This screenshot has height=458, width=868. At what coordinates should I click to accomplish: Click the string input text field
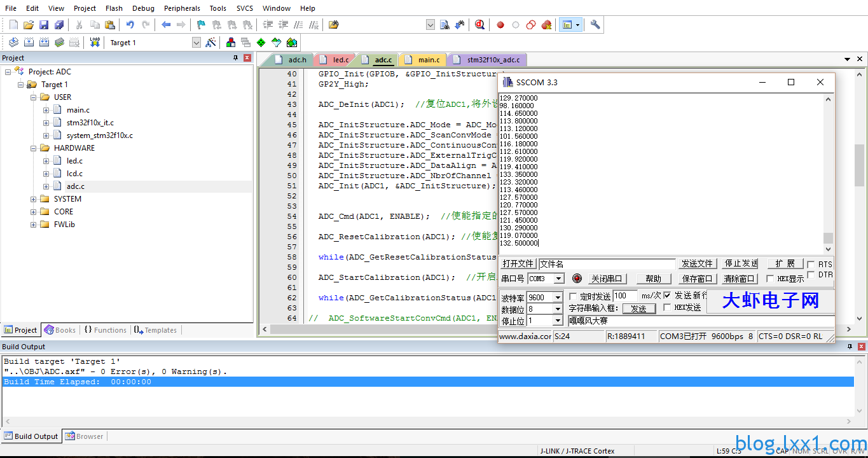(701, 321)
